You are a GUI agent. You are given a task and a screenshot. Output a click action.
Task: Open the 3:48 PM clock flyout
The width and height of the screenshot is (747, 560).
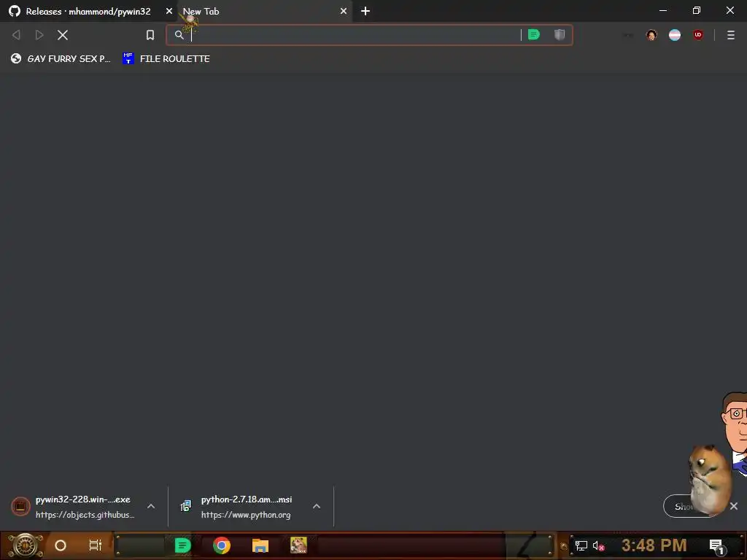(654, 545)
